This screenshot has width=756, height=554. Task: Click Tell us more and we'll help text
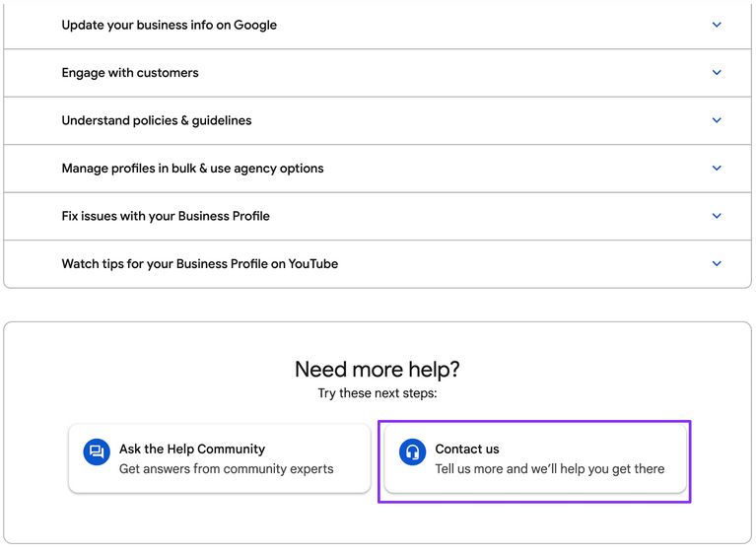coord(550,468)
